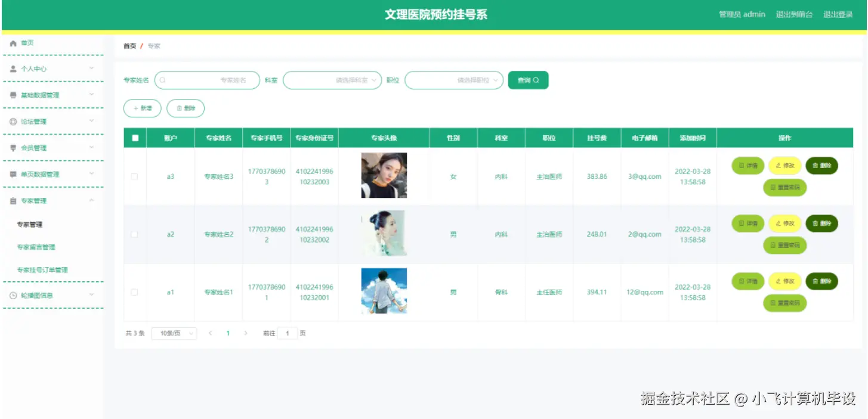Click the 新增 add button
The height and width of the screenshot is (419, 868).
(x=143, y=108)
